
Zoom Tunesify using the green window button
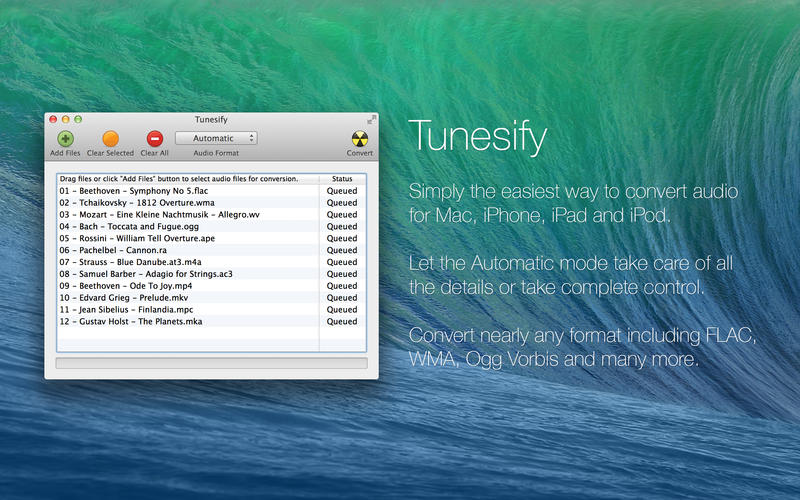click(x=78, y=119)
